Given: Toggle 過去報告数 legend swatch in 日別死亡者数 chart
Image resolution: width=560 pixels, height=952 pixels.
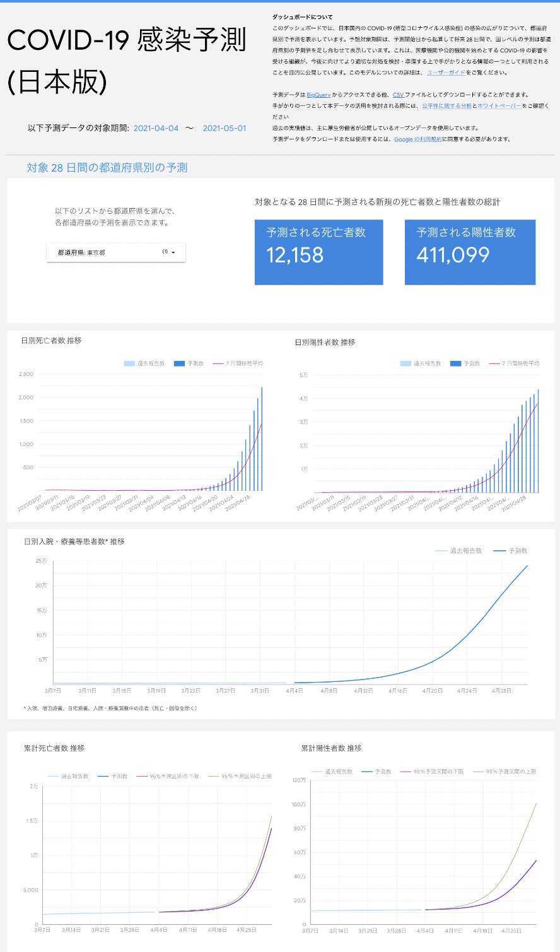Looking at the screenshot, I should coord(129,364).
